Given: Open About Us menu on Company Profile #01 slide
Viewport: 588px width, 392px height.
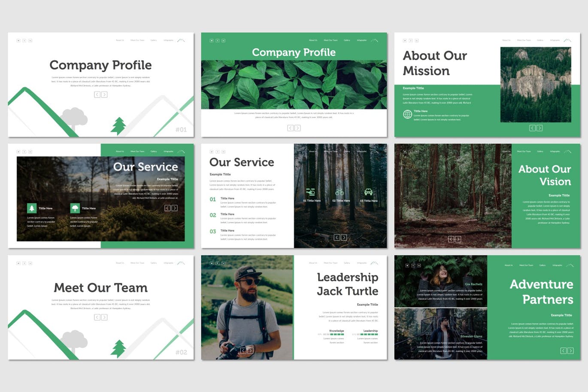Looking at the screenshot, I should [120, 40].
